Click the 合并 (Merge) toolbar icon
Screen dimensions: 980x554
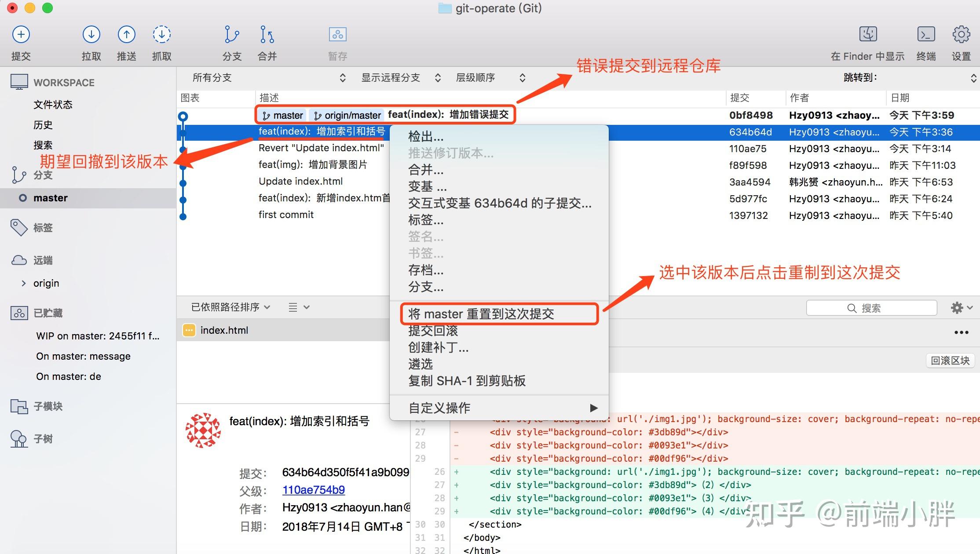pyautogui.click(x=267, y=42)
